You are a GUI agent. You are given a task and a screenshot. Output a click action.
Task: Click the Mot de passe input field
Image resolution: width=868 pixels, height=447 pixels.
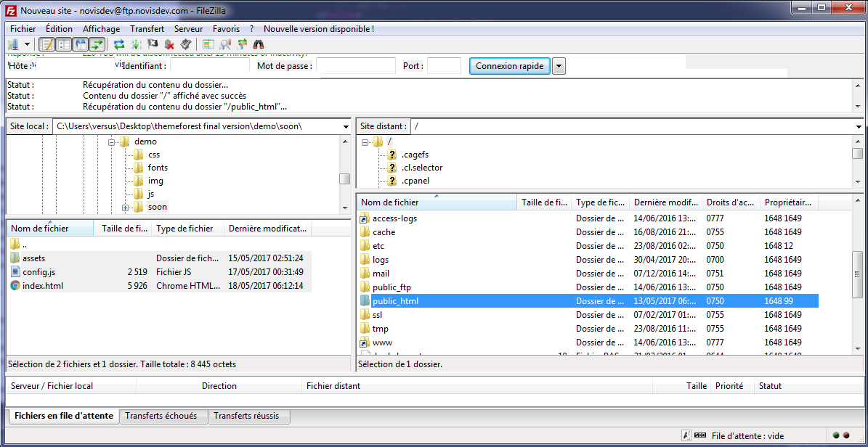click(355, 66)
